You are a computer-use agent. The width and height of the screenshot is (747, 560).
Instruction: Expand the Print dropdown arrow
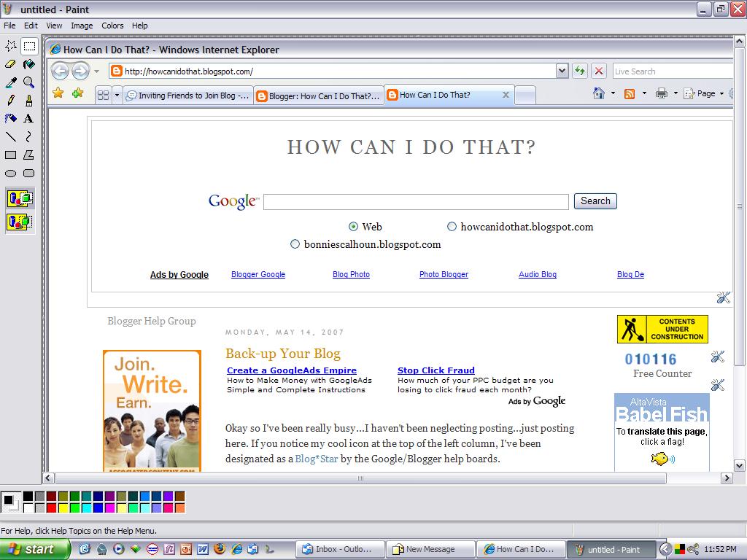(x=675, y=93)
